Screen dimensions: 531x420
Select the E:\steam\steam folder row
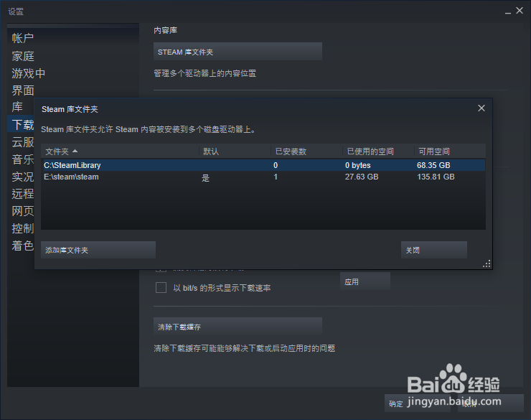(x=263, y=177)
